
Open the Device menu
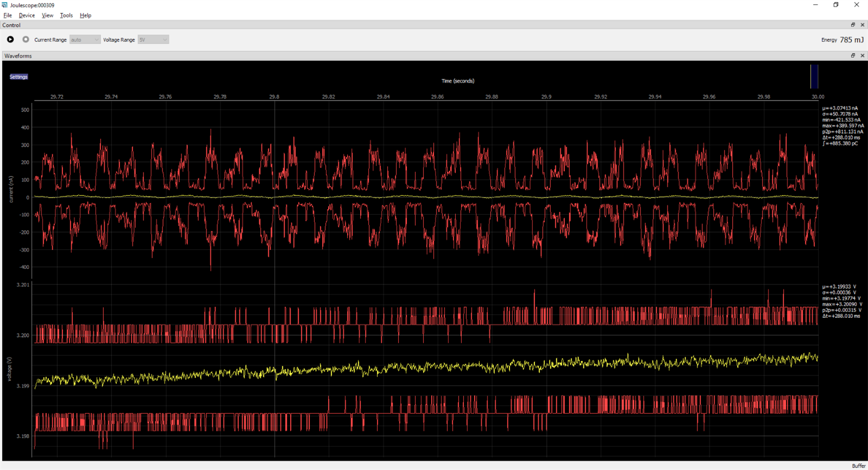pos(27,15)
